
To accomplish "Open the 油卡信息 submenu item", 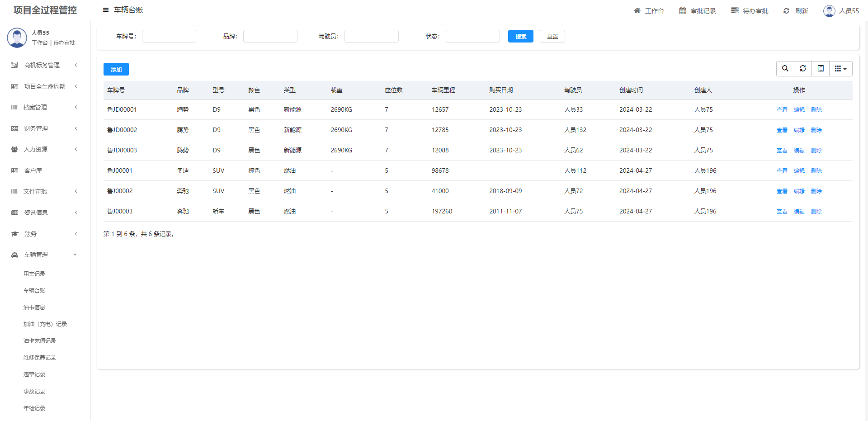I will point(34,307).
